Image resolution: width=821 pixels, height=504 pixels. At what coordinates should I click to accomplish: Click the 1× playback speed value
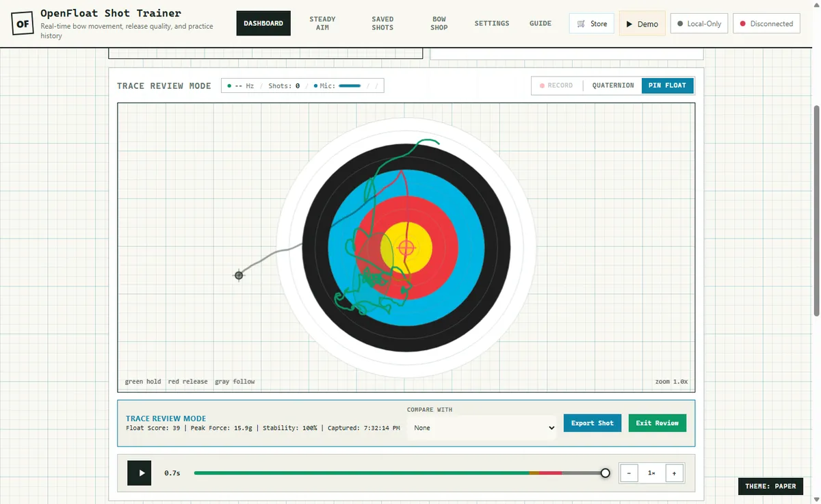click(x=651, y=473)
